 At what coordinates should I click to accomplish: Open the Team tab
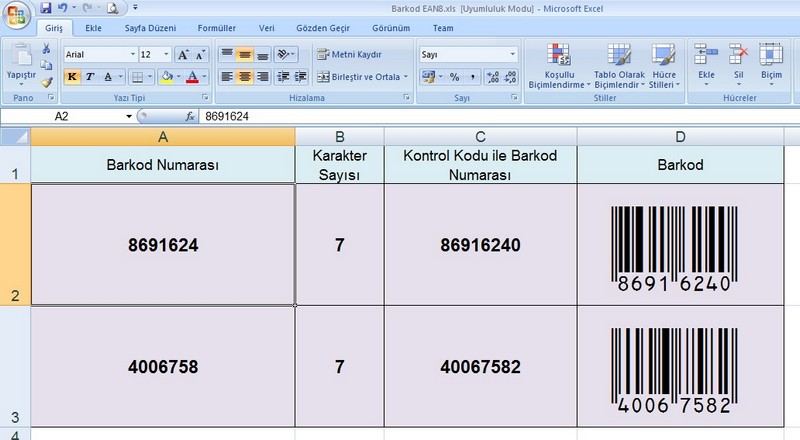click(x=443, y=28)
